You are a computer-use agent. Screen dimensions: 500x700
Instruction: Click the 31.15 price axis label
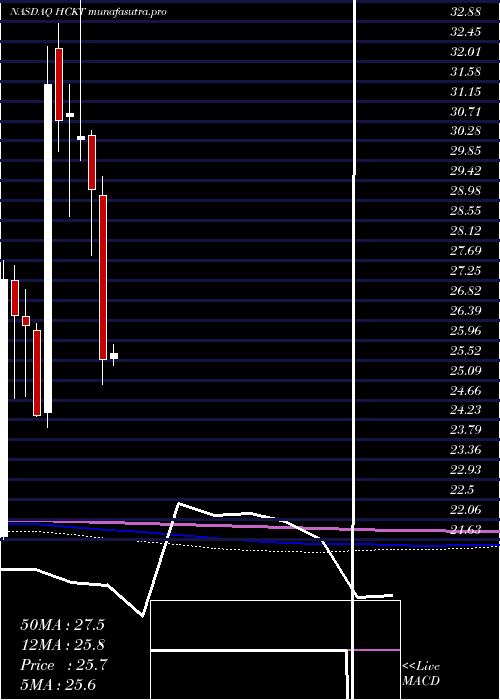click(x=466, y=92)
